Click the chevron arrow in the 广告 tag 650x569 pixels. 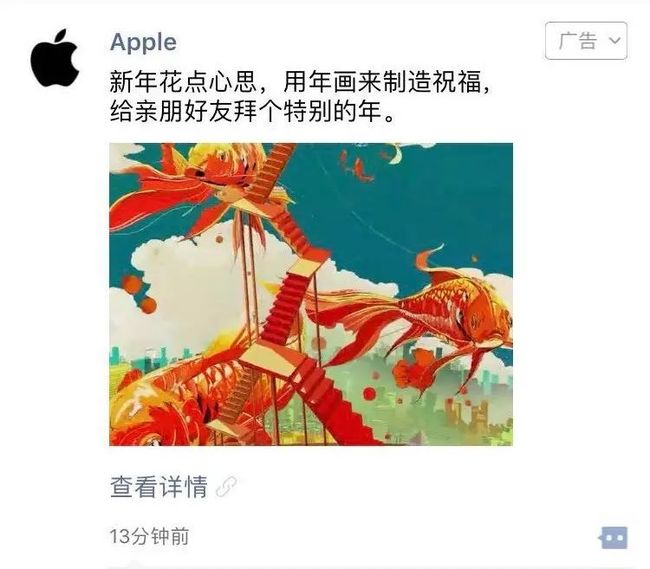click(x=615, y=40)
